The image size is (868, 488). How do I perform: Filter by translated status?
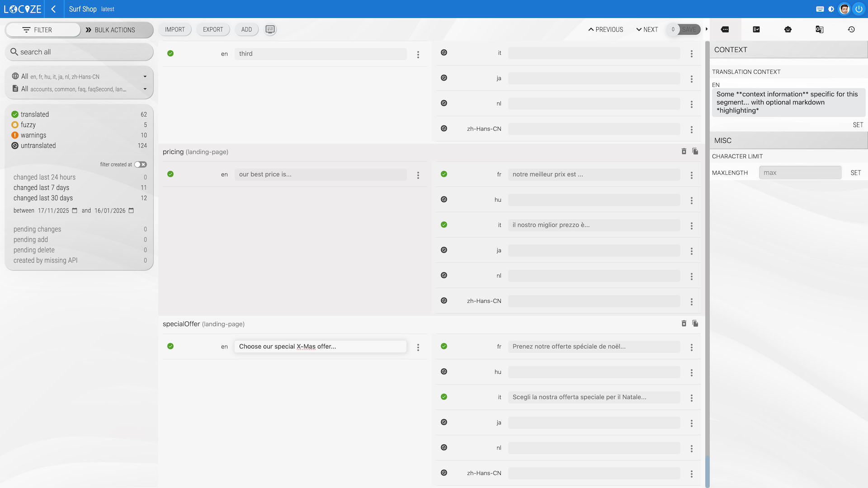coord(34,114)
